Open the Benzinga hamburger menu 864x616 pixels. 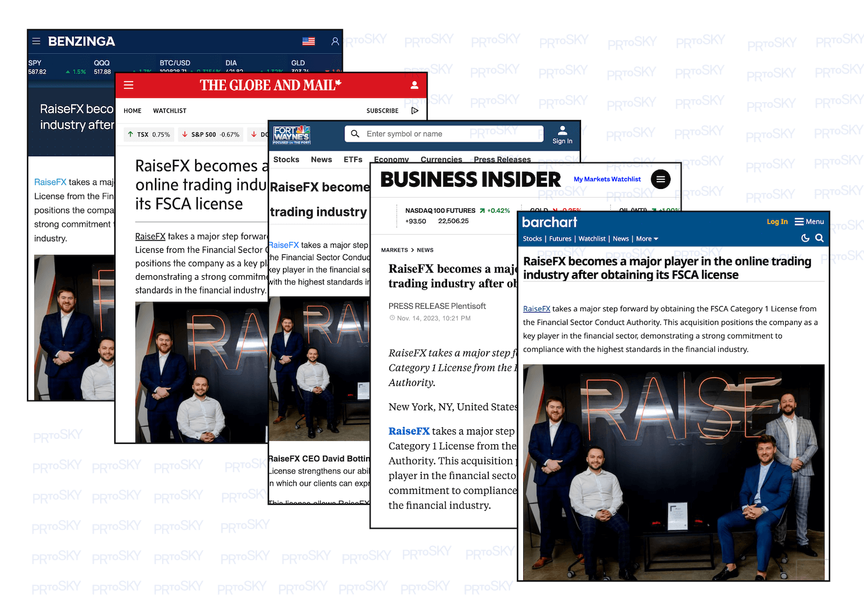[x=36, y=41]
